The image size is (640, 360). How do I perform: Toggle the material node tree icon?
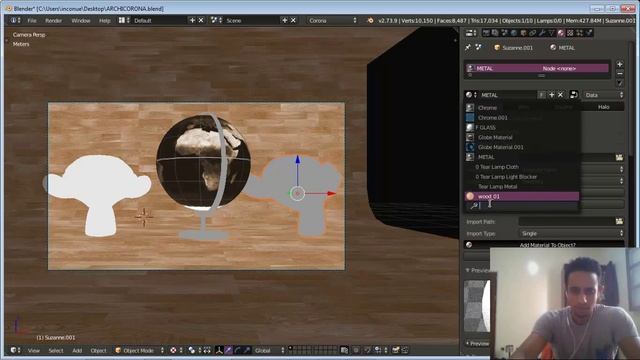click(573, 95)
